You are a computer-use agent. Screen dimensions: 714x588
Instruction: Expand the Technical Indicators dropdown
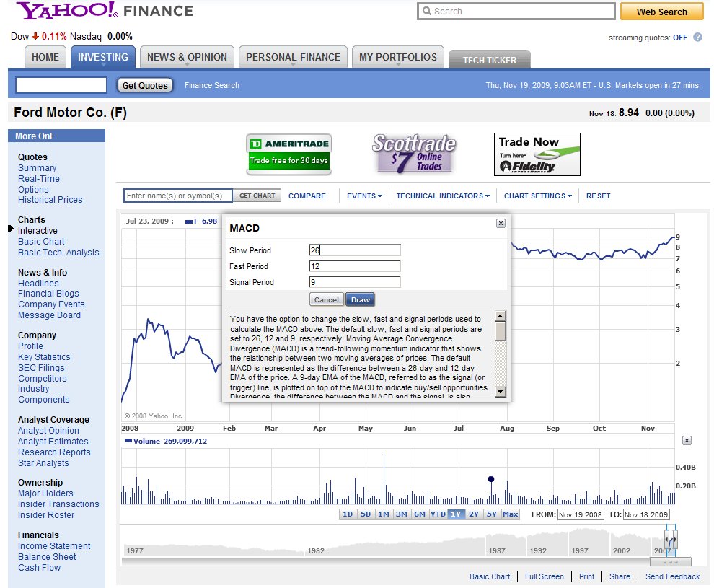[442, 196]
